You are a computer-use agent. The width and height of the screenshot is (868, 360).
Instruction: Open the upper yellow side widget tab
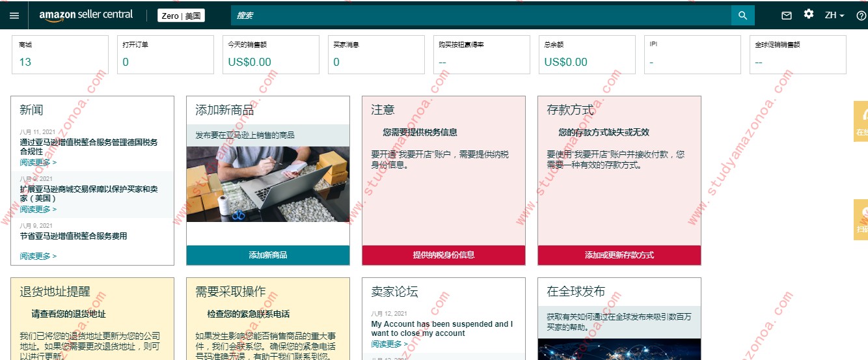[x=861, y=121]
